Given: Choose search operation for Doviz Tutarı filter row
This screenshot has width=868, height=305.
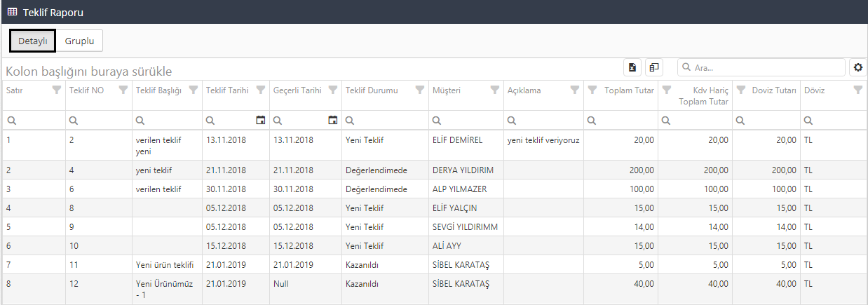Looking at the screenshot, I should 740,121.
